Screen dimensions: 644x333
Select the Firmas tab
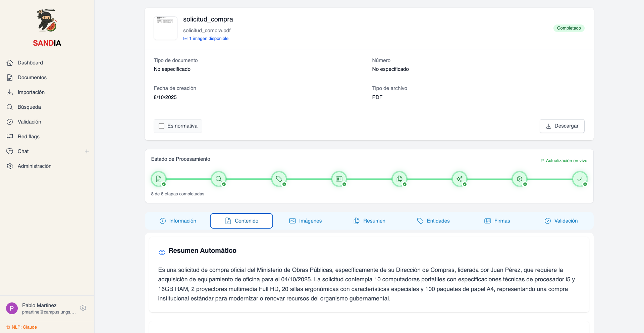point(497,221)
